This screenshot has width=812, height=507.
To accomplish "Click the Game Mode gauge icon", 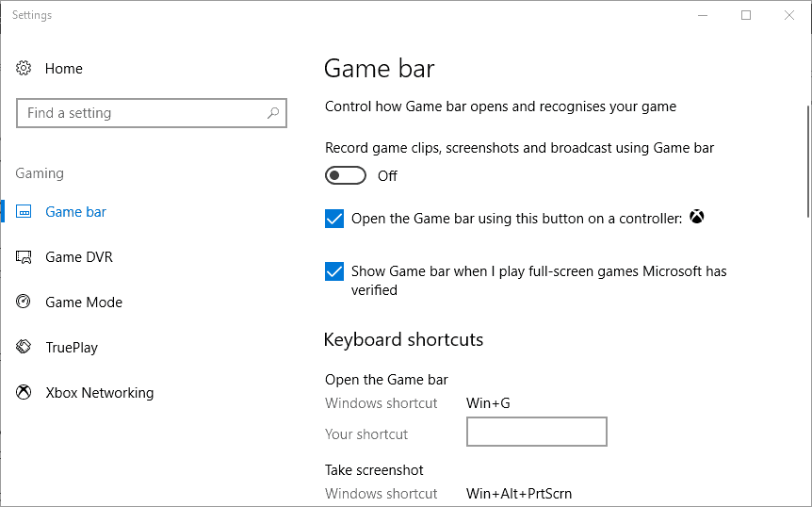I will click(24, 303).
